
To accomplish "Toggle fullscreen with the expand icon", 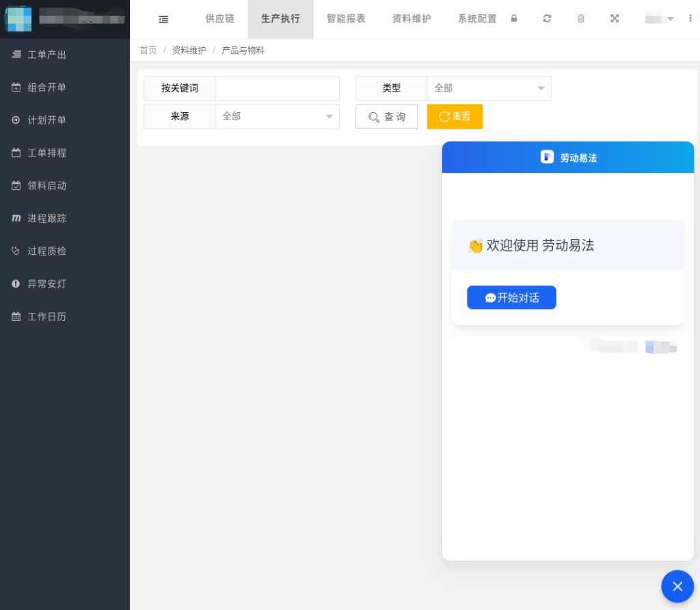I will (615, 18).
